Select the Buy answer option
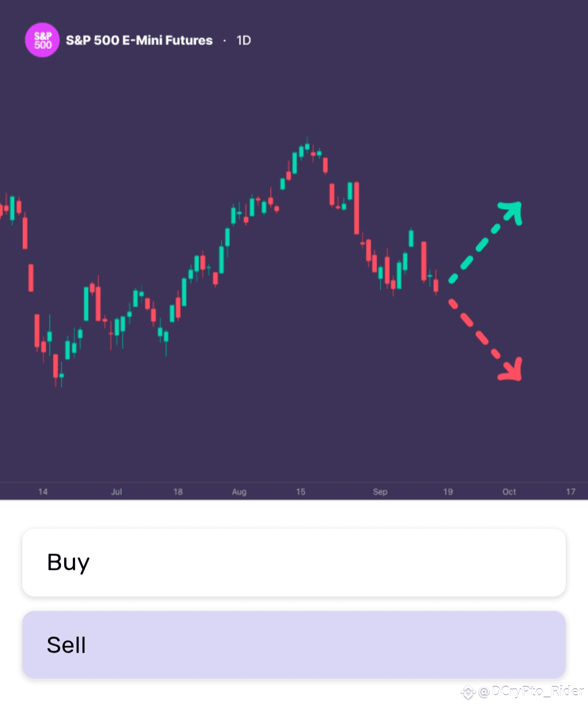588x706 pixels. (x=294, y=562)
